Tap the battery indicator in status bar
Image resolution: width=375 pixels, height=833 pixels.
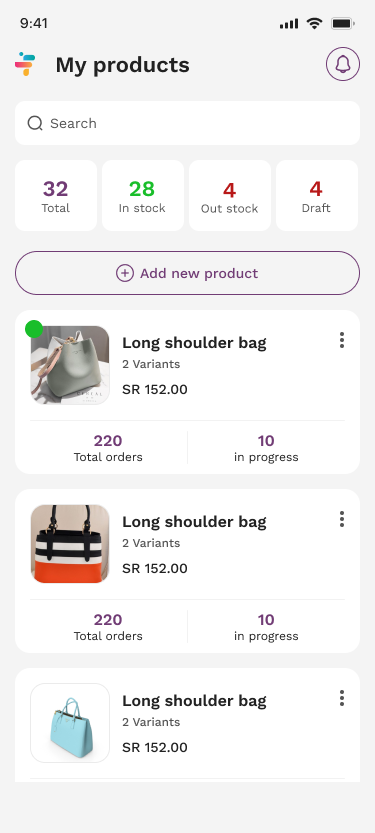click(343, 23)
